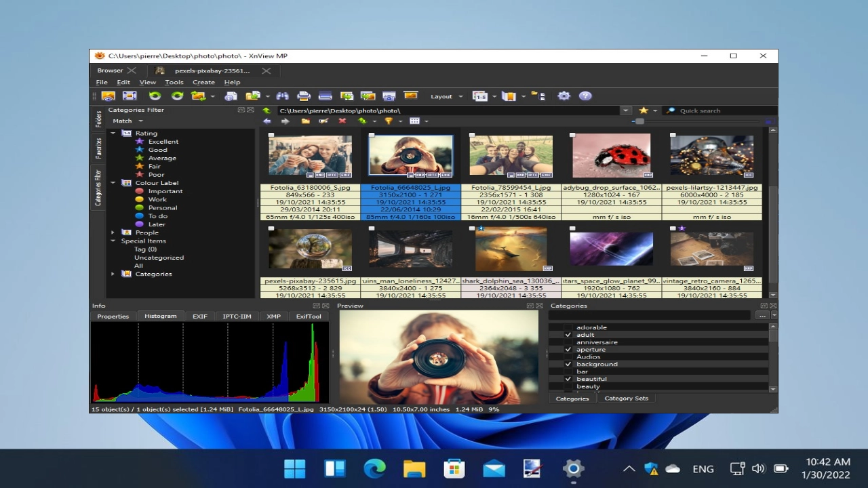Expand the People tree node
This screenshot has width=868, height=488.
[113, 232]
